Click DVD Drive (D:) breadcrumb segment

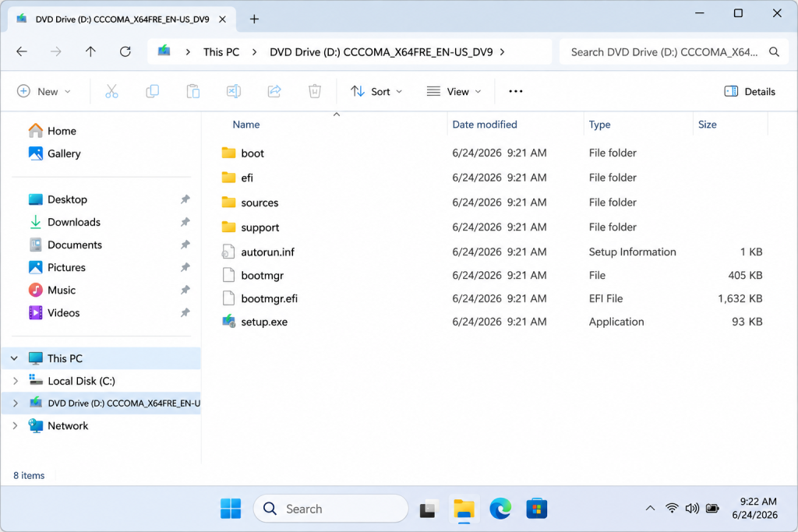tap(381, 52)
